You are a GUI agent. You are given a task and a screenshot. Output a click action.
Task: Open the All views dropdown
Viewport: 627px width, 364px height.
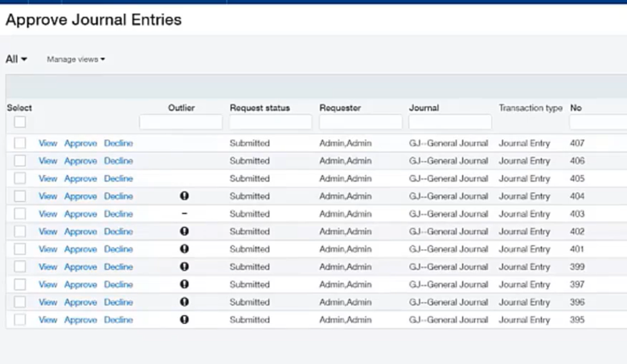coord(16,59)
